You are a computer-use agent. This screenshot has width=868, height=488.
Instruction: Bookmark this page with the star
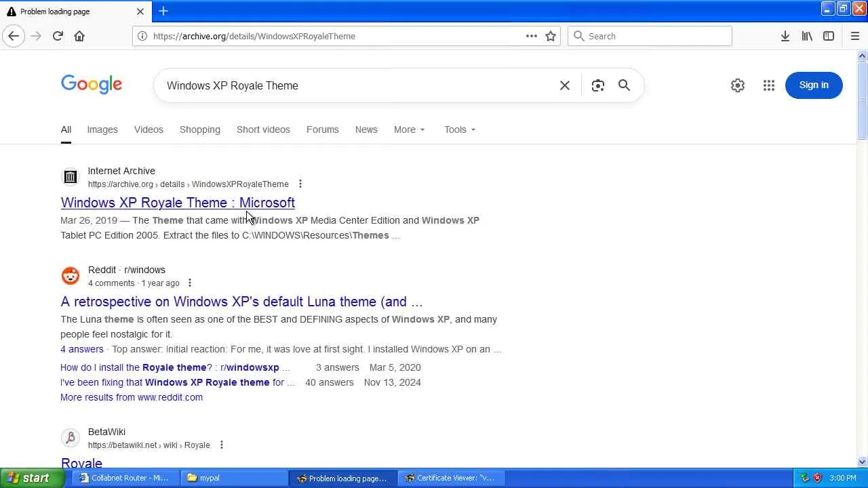click(551, 36)
